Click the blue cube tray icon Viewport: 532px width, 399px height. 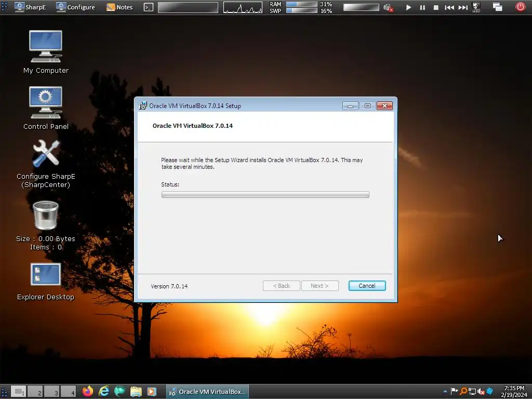tap(489, 391)
